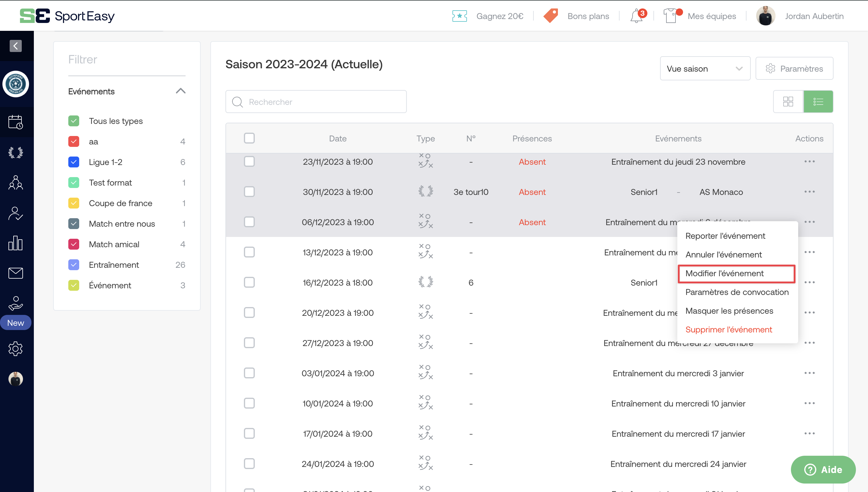Click the Paramètres button
This screenshot has width=868, height=492.
(794, 69)
